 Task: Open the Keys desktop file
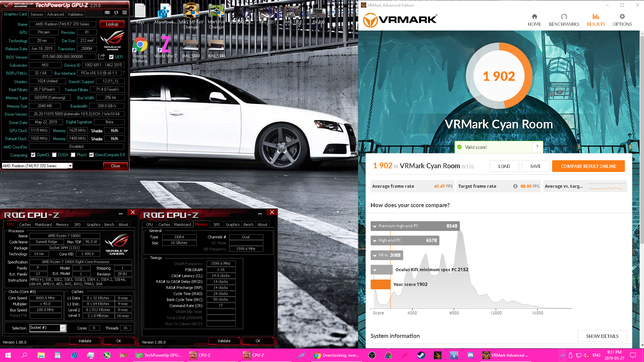tap(140, 14)
